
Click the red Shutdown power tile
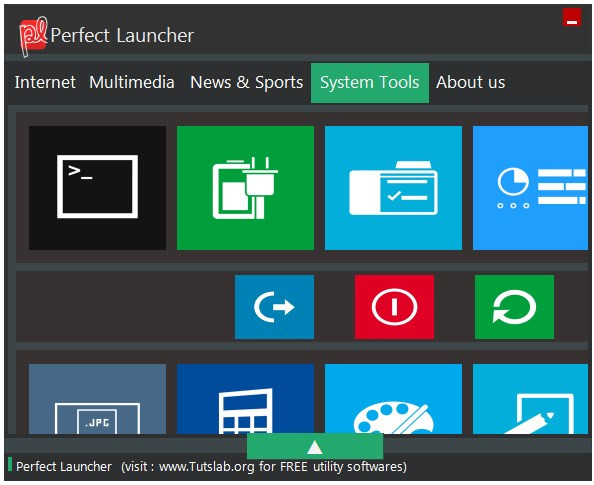tap(394, 307)
